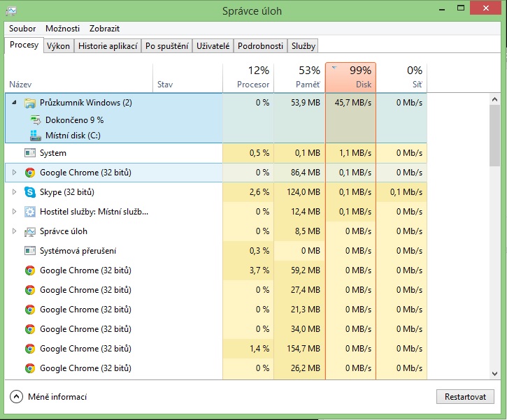Collapse the Průzkumník Windows process group

pos(15,103)
